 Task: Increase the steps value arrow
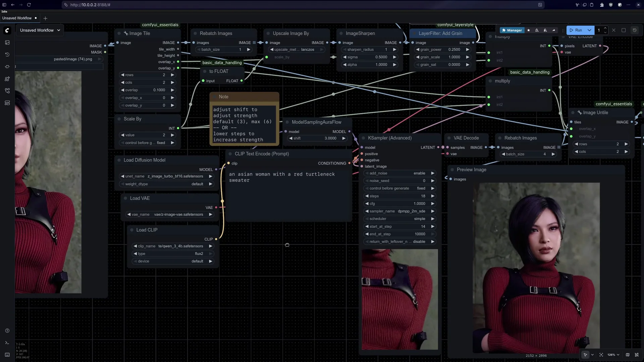pos(433,196)
